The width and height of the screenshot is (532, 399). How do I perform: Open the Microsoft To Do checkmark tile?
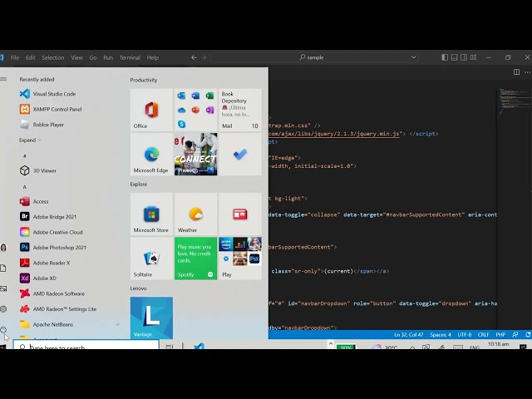pos(240,155)
